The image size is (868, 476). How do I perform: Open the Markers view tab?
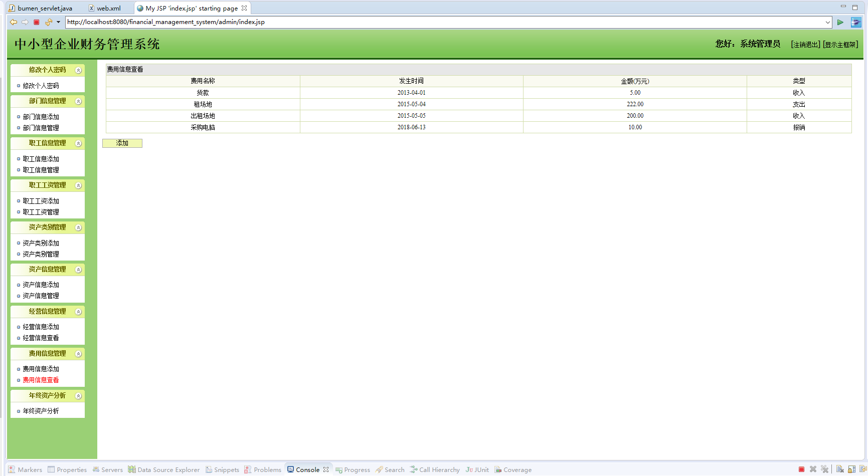pos(26,469)
